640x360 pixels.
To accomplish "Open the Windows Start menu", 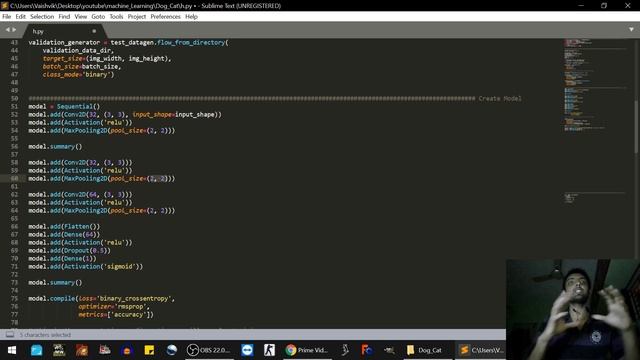I will point(12,350).
